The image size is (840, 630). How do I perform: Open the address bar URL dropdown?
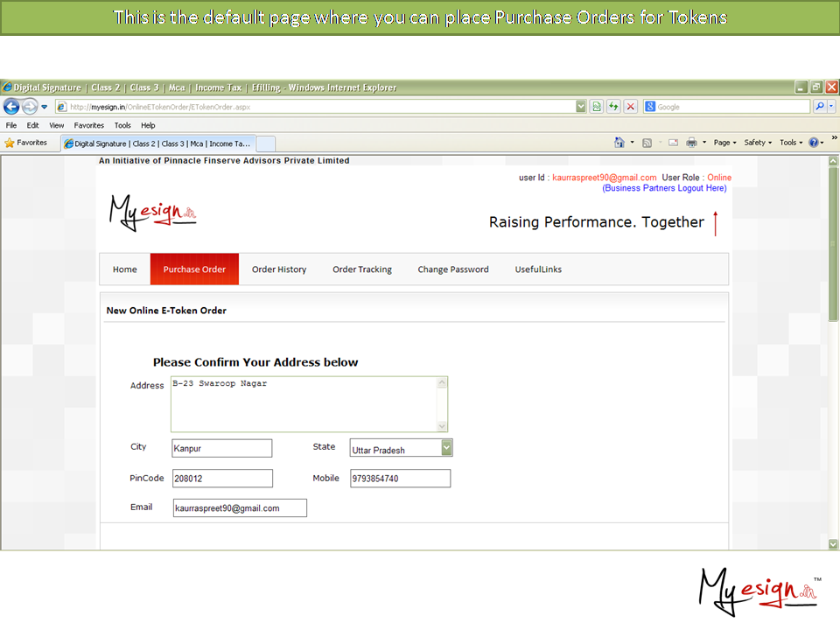click(x=581, y=107)
